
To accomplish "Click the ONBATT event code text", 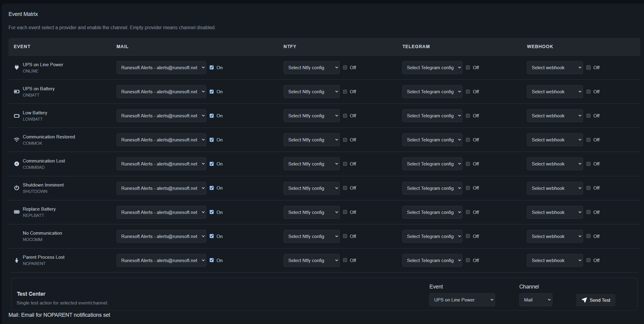I will (31, 95).
